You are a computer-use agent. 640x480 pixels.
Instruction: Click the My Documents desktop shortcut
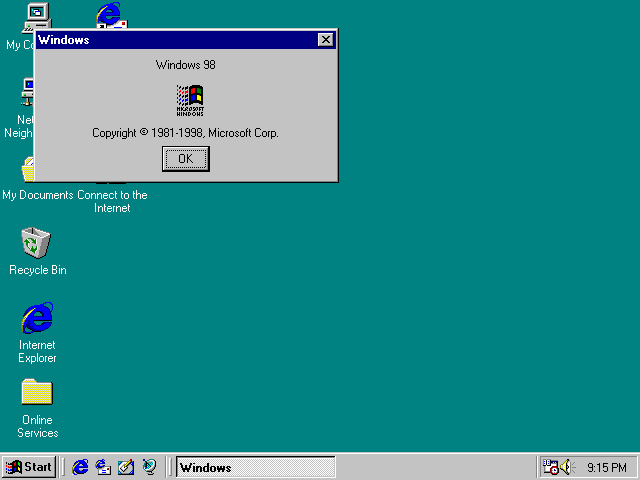click(x=37, y=194)
